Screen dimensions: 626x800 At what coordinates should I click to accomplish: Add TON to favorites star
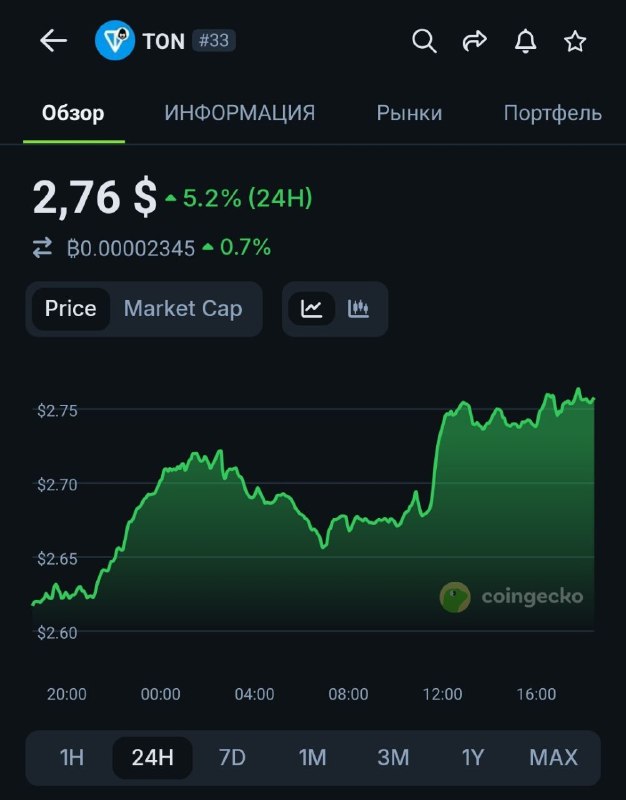pyautogui.click(x=575, y=41)
